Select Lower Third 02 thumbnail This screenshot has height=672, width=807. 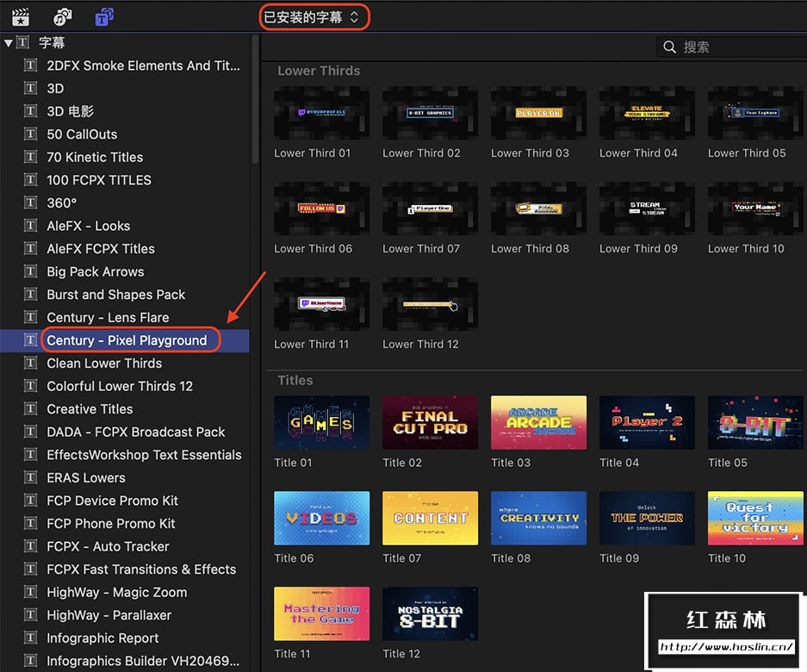(x=431, y=113)
